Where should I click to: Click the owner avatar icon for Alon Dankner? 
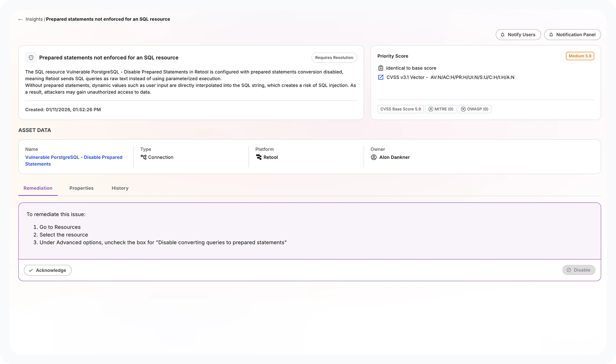tap(374, 157)
